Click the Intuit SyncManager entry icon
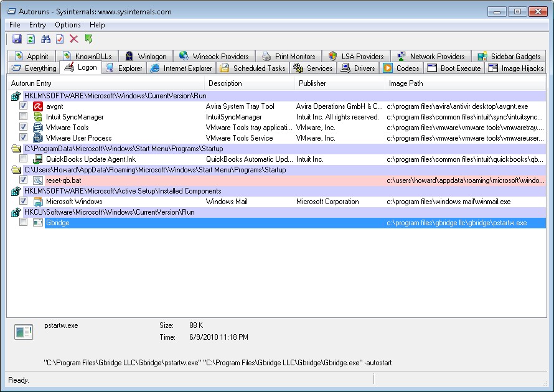This screenshot has height=392, width=554. click(x=38, y=117)
